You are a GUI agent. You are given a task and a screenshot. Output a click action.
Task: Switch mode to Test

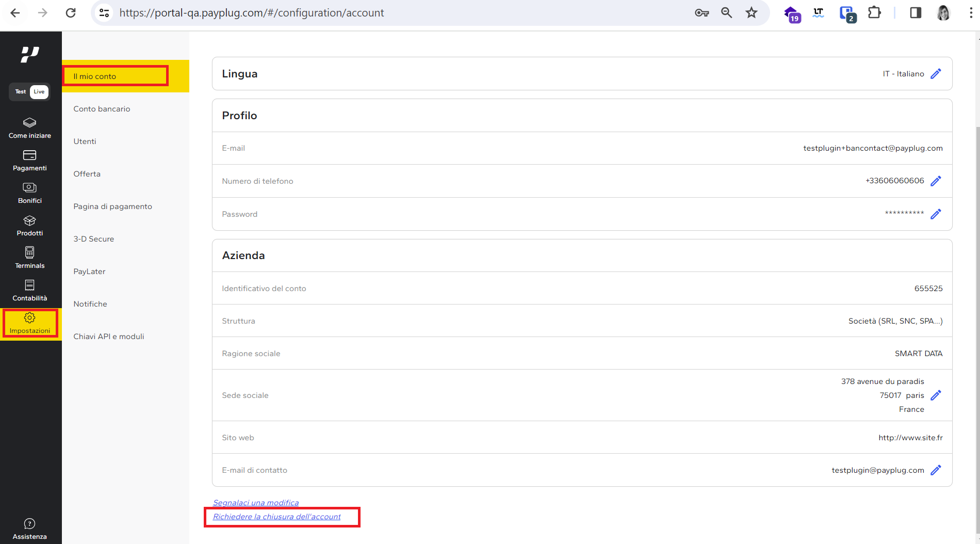[x=21, y=92]
